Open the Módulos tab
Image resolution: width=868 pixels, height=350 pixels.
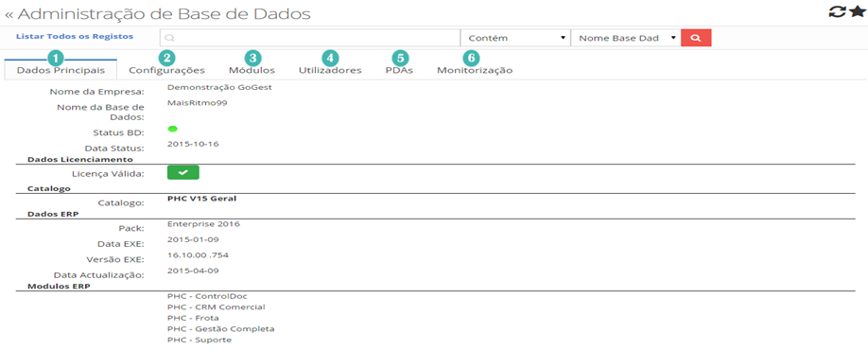coord(252,70)
